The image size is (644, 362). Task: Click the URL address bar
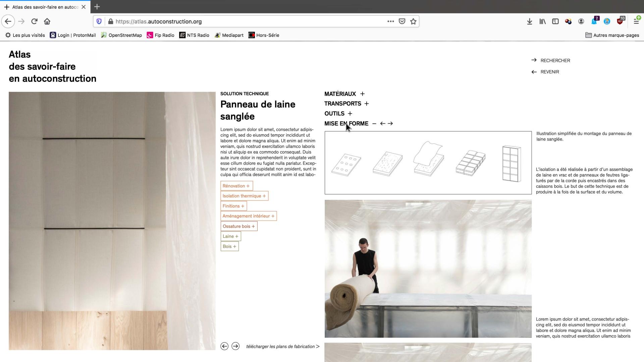point(248,21)
